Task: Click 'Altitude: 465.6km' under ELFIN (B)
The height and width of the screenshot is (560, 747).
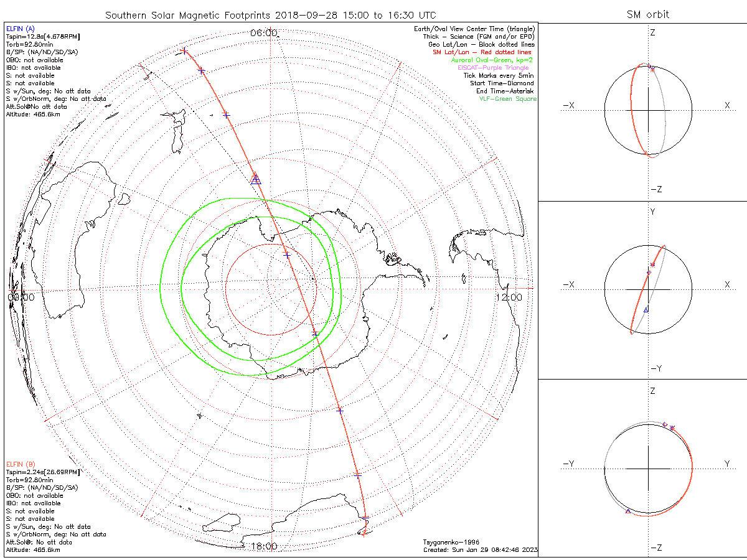Action: [x=33, y=550]
